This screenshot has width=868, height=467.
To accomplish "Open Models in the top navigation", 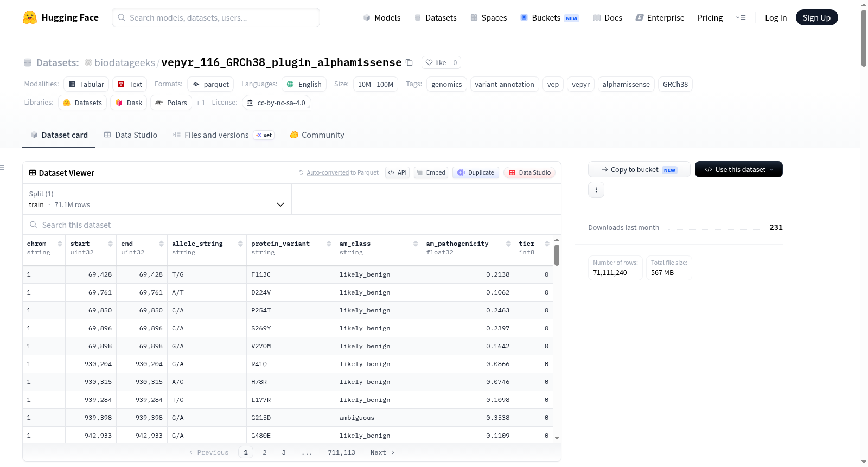I will [381, 17].
